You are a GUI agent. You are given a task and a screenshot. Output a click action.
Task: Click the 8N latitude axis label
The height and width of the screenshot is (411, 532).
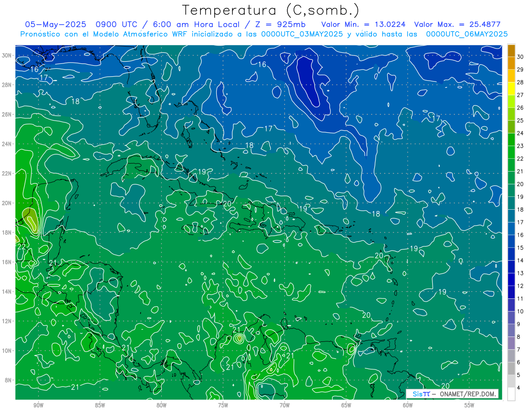pyautogui.click(x=8, y=380)
